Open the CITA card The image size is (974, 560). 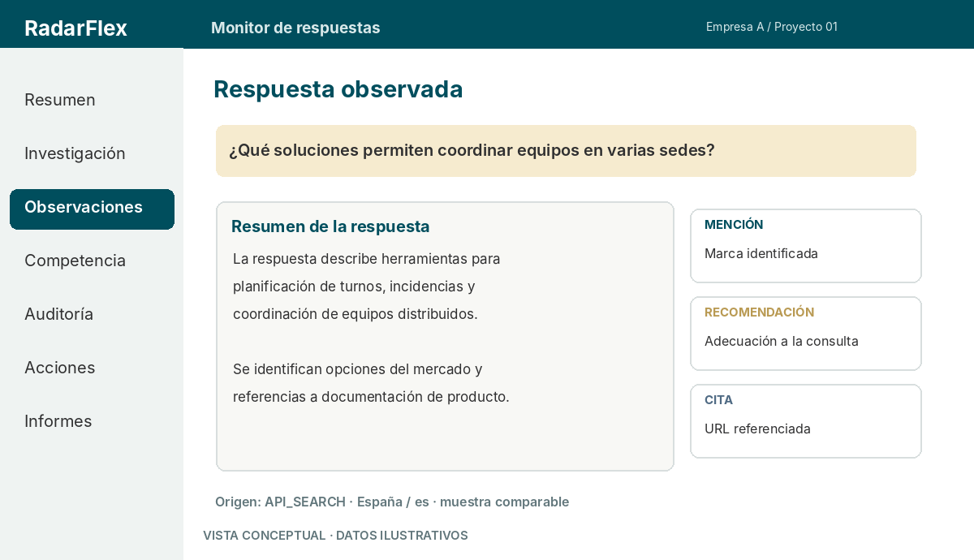coord(806,421)
